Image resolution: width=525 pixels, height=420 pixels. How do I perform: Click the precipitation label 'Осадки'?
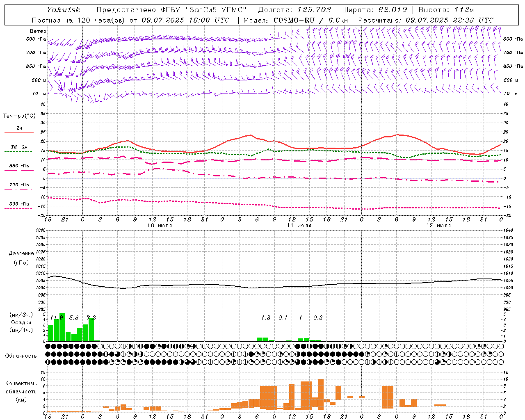[21, 322]
